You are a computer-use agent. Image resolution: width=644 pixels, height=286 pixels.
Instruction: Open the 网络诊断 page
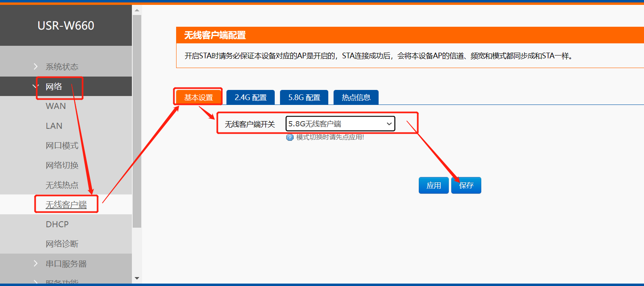tap(62, 244)
